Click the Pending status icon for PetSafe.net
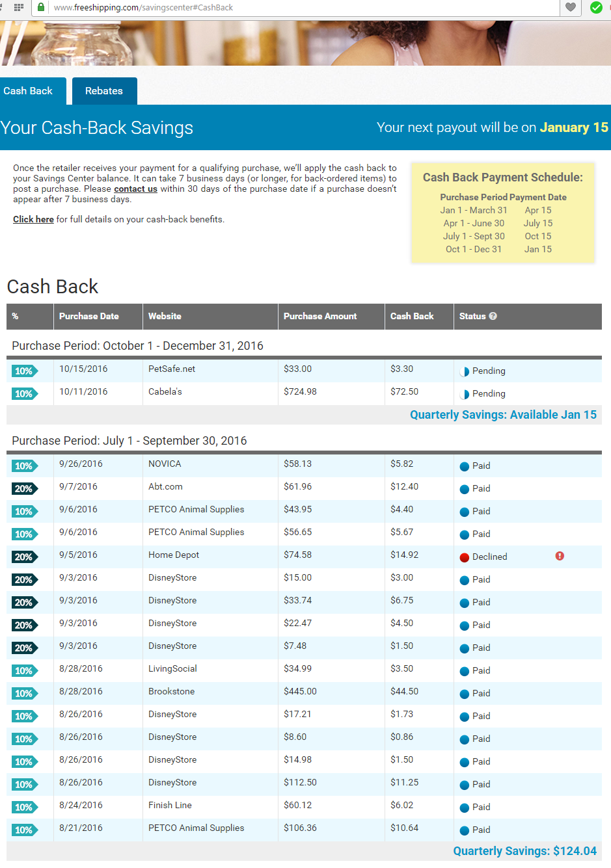Screen dimensions: 611x868 [465, 371]
